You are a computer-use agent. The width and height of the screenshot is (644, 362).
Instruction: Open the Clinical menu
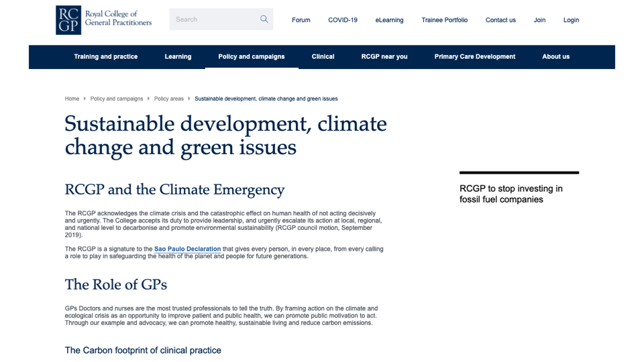[x=323, y=56]
